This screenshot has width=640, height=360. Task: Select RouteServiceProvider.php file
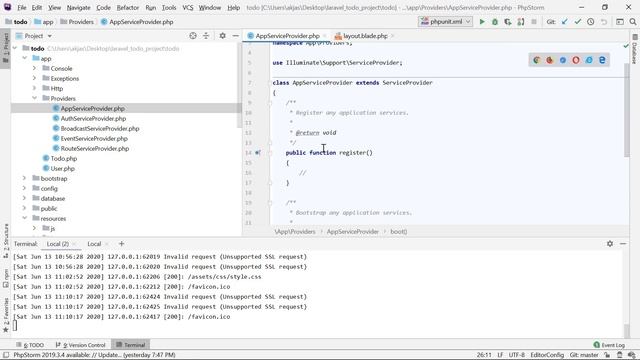click(95, 149)
